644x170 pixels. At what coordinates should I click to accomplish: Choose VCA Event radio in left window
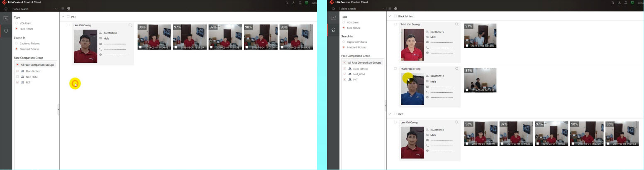click(x=17, y=23)
